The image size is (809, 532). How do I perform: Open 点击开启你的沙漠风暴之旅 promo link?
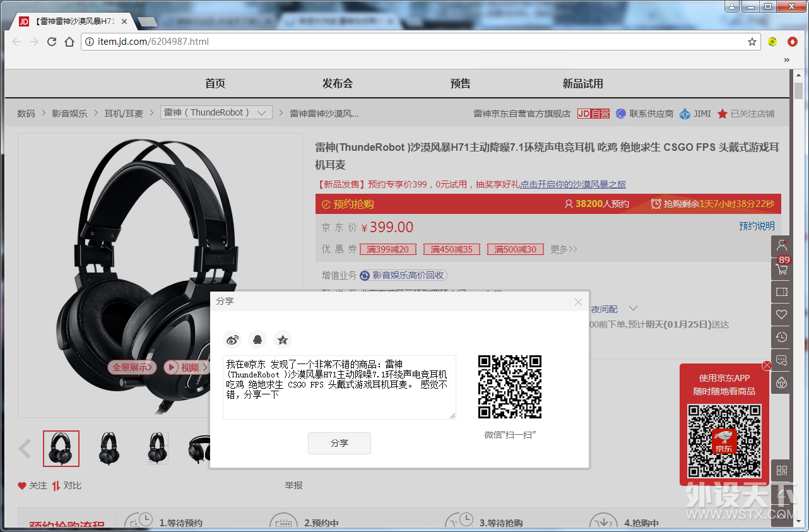click(x=573, y=184)
